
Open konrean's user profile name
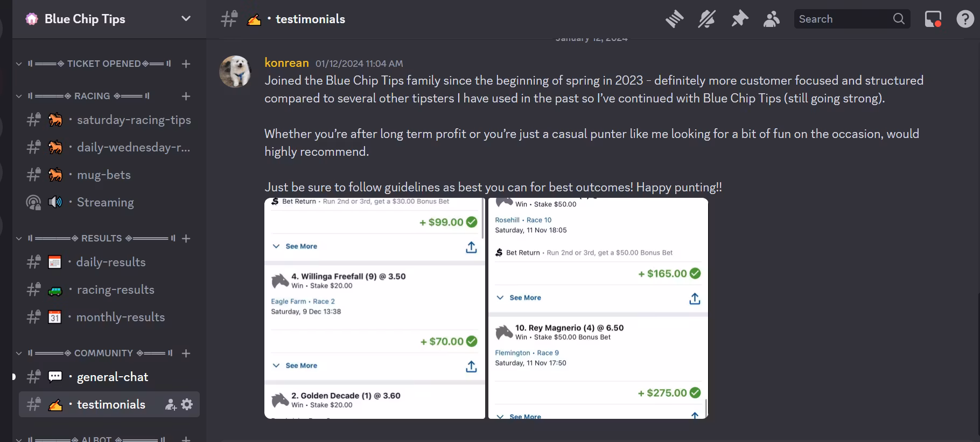286,63
